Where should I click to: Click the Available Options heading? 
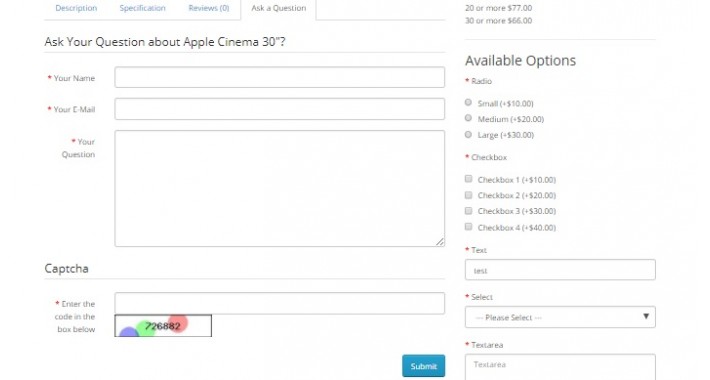point(520,61)
